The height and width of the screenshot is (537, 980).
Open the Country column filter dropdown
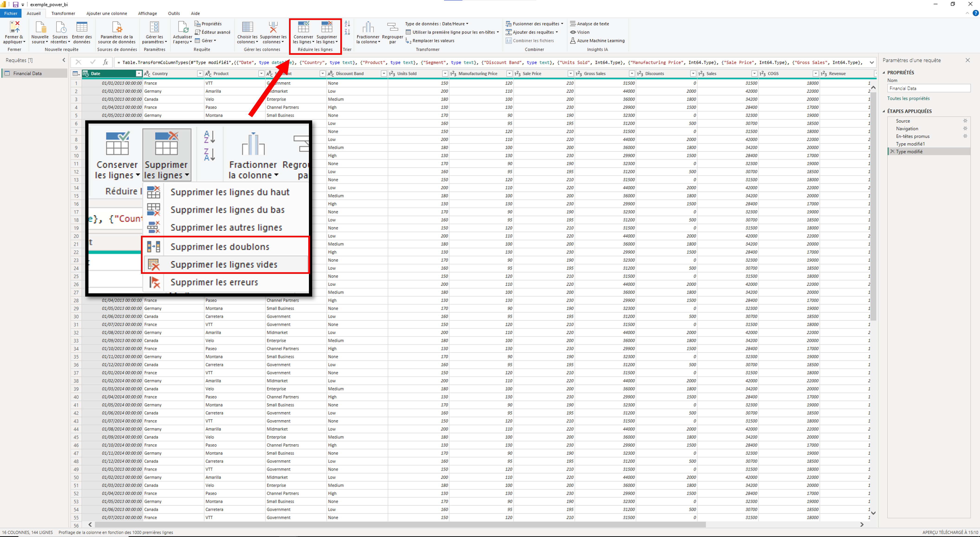(200, 73)
